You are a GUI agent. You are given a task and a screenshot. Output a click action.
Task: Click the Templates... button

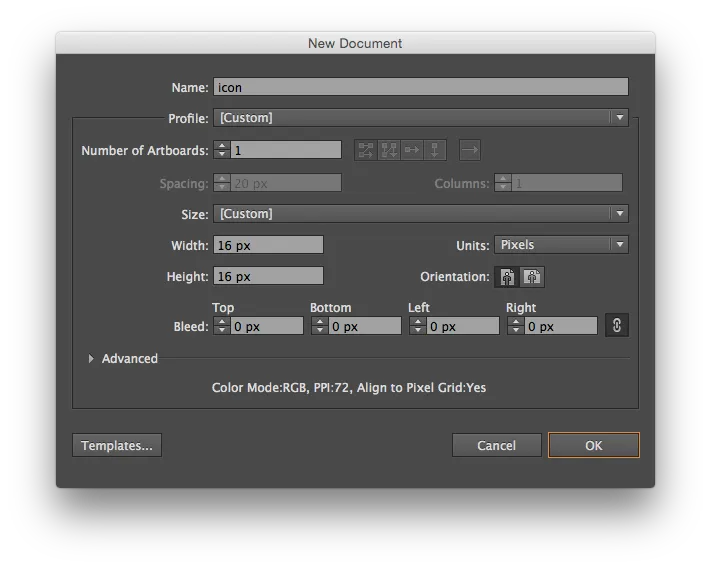click(x=117, y=445)
